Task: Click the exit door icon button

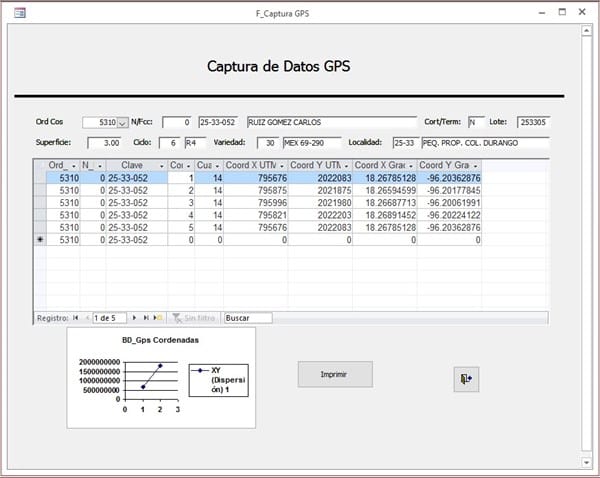Action: pos(466,377)
